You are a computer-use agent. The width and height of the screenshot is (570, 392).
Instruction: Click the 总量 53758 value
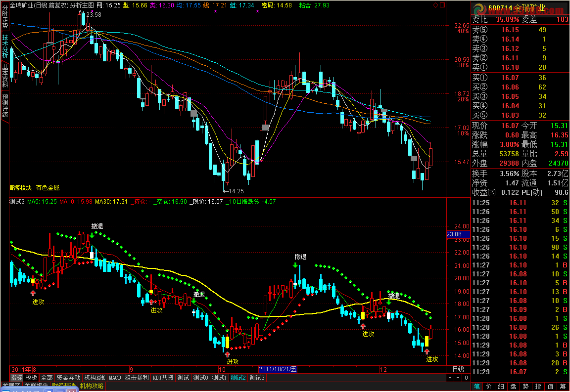[x=509, y=154]
